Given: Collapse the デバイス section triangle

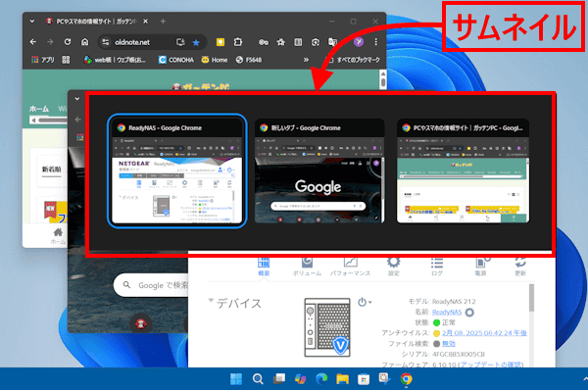Looking at the screenshot, I should tap(211, 301).
